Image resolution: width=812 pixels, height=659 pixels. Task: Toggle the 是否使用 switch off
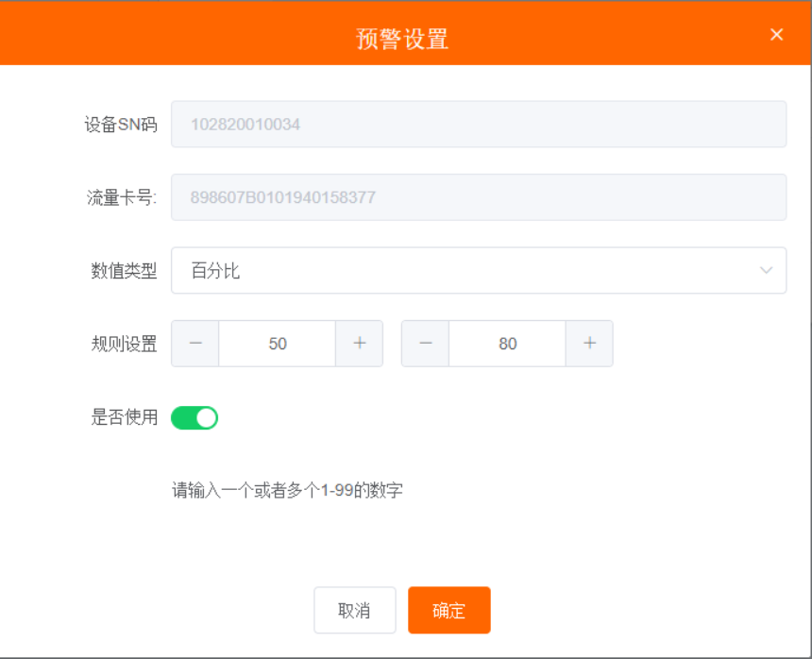[x=195, y=417]
